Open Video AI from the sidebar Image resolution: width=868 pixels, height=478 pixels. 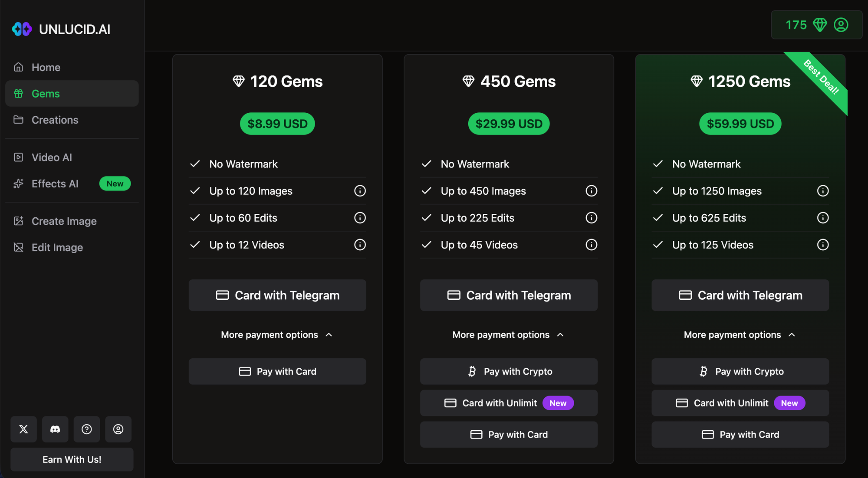pyautogui.click(x=51, y=157)
